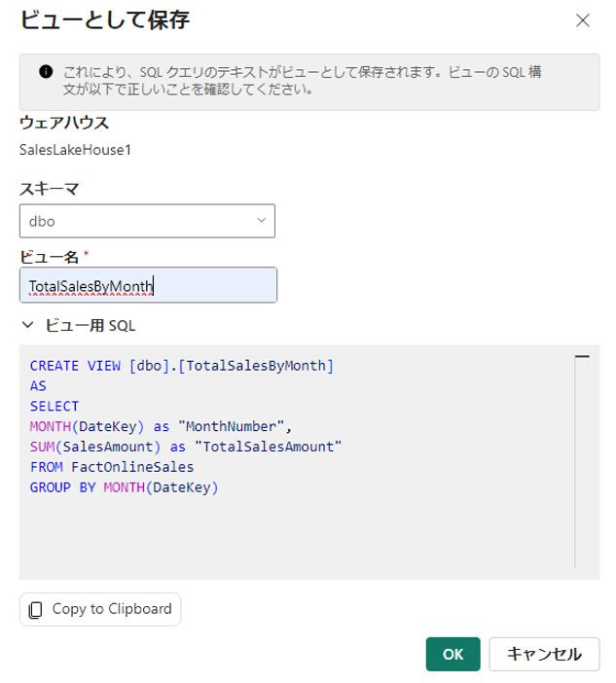Click the AS keyword line in the SQL
Image resolution: width=616 pixels, height=683 pixels.
pos(39,385)
